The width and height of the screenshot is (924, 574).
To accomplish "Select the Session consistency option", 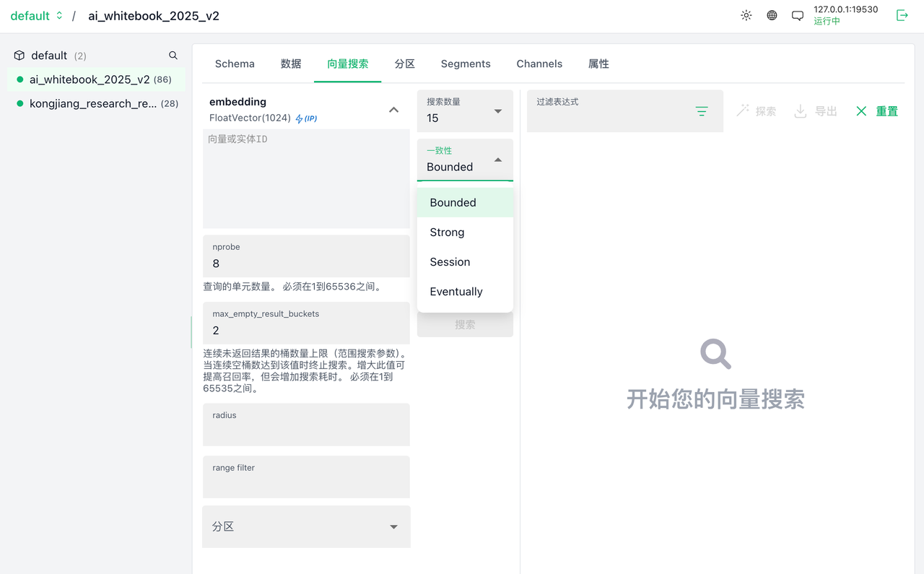I will tap(465, 261).
